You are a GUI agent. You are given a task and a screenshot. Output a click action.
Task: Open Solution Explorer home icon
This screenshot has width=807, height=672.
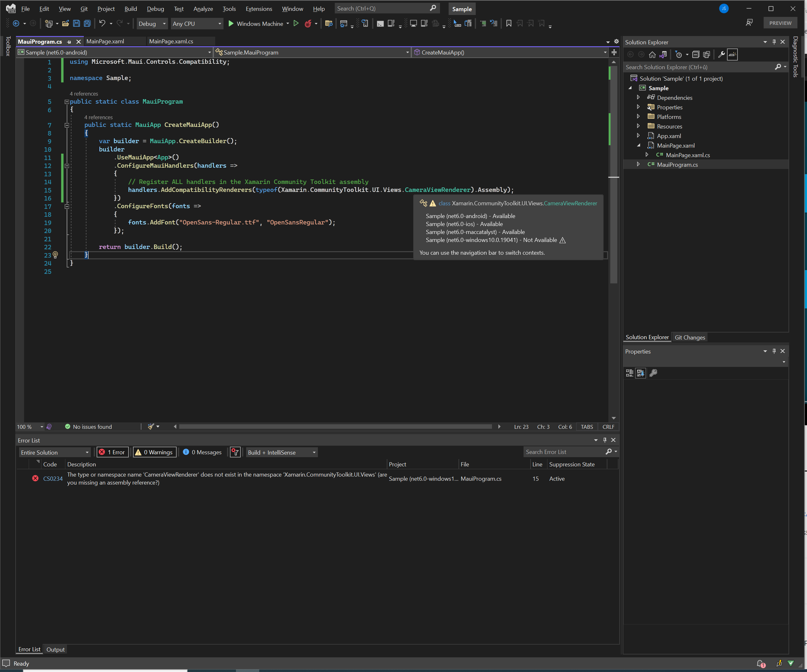point(652,54)
